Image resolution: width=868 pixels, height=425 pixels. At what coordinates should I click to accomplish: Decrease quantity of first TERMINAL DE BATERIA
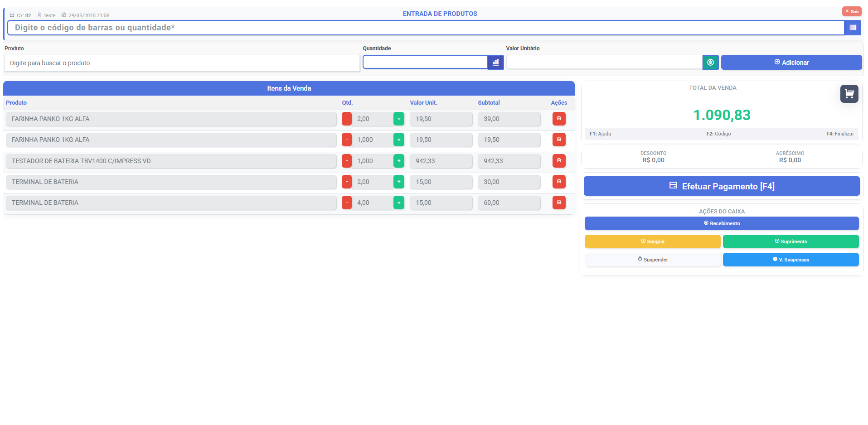tap(347, 182)
